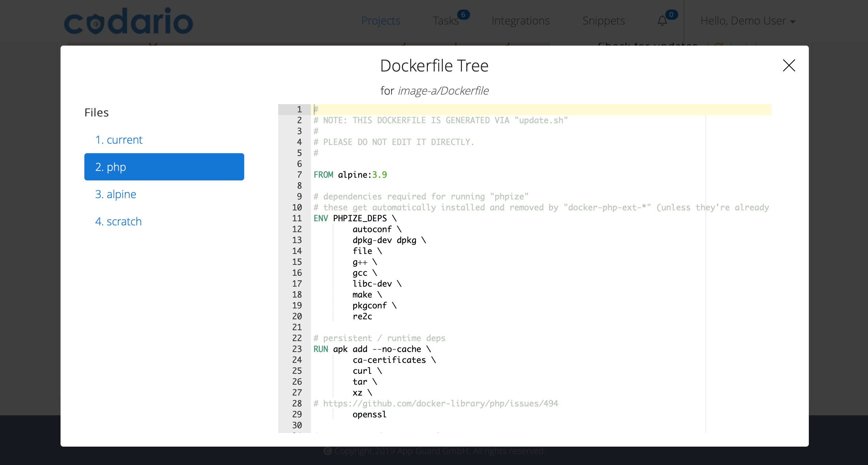This screenshot has height=465, width=868.
Task: View the '4. scratch' Dockerfile
Action: 118,221
